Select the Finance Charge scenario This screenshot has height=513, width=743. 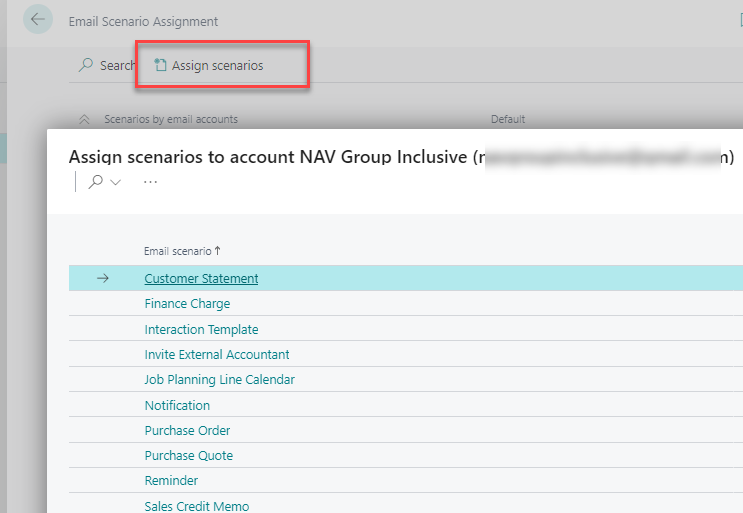pyautogui.click(x=187, y=304)
